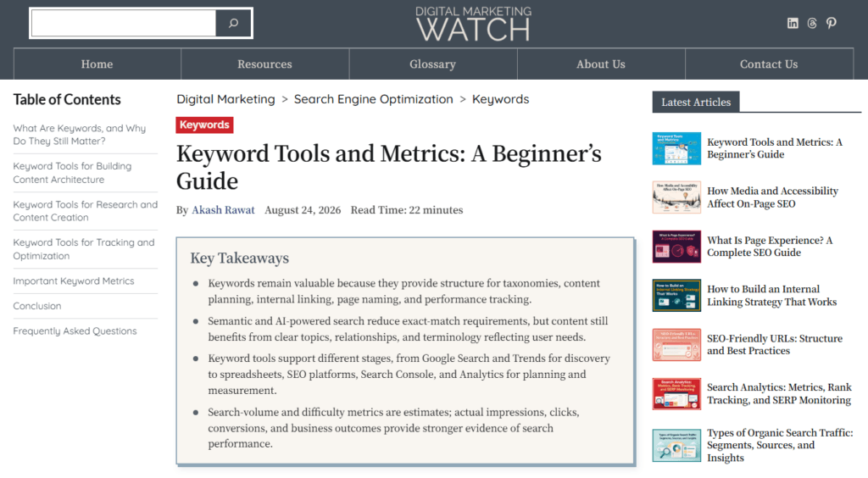Open the About Us menu item

[601, 64]
